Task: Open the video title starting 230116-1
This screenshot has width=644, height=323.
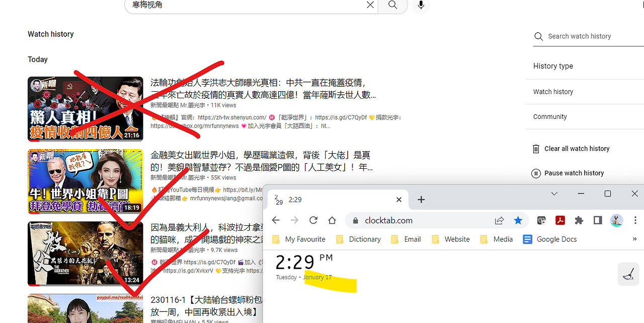Action: point(206,306)
